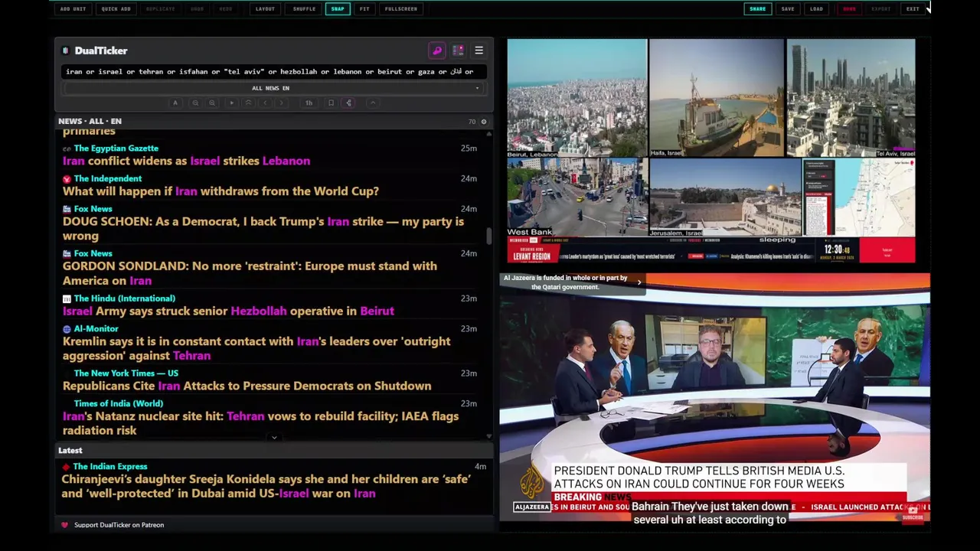Open Natanz nuclear site hit headline
The height and width of the screenshot is (551, 980).
pyautogui.click(x=260, y=423)
